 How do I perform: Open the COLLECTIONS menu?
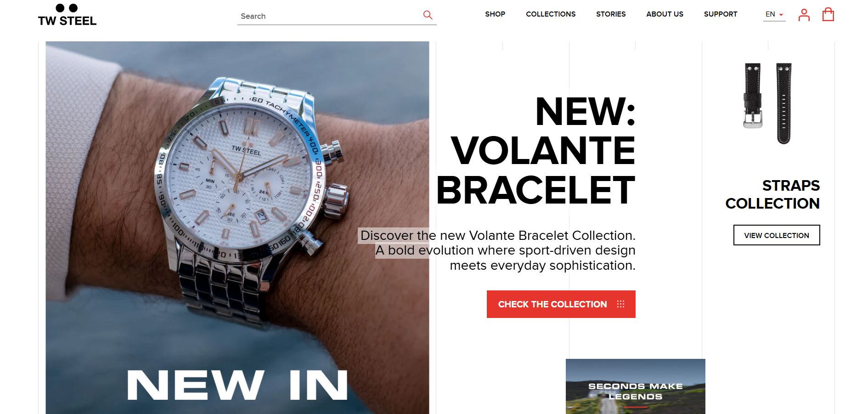[551, 14]
